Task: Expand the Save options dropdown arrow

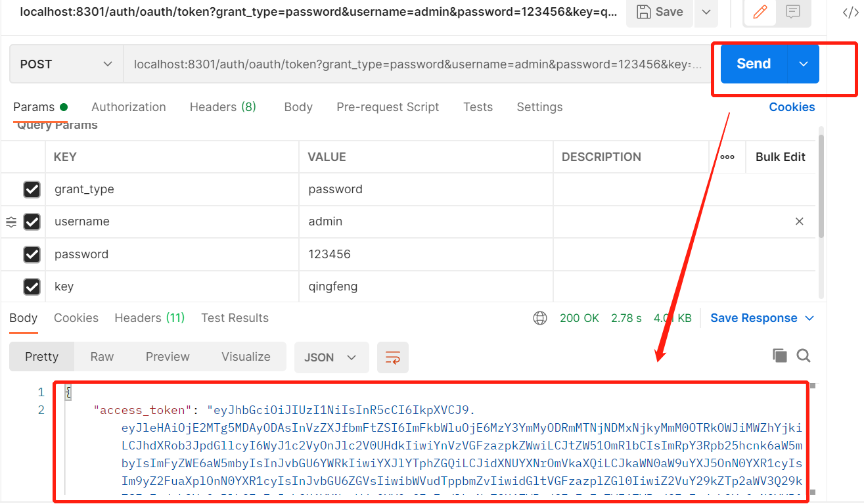Action: pyautogui.click(x=706, y=12)
